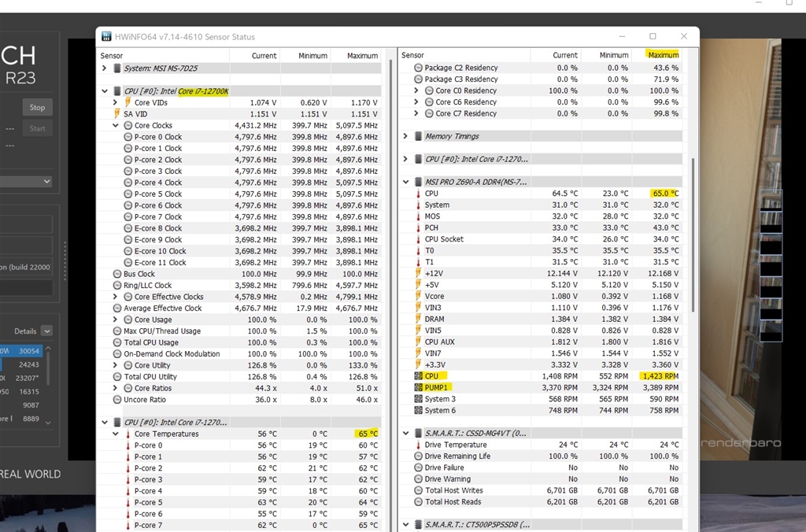
Task: Click the motherboard icon for MSI PRO Z690-A
Action: (417, 182)
